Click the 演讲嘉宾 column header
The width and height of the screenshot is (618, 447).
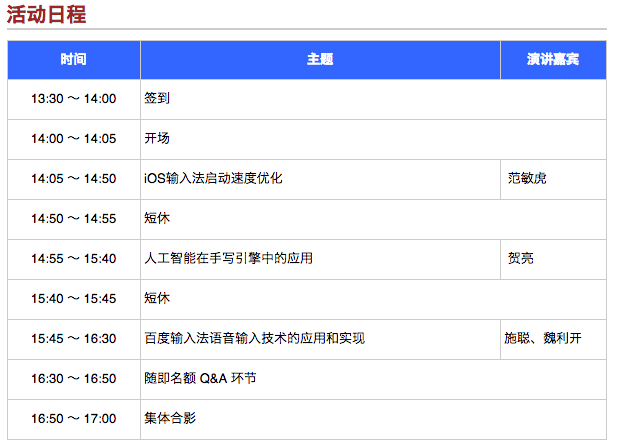coord(553,59)
